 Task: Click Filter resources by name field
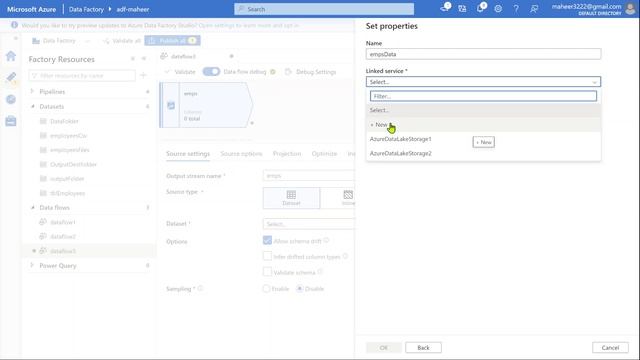82,76
